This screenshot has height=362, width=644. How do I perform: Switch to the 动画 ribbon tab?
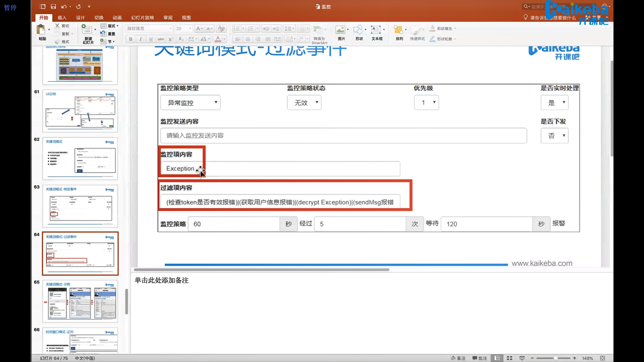click(117, 18)
